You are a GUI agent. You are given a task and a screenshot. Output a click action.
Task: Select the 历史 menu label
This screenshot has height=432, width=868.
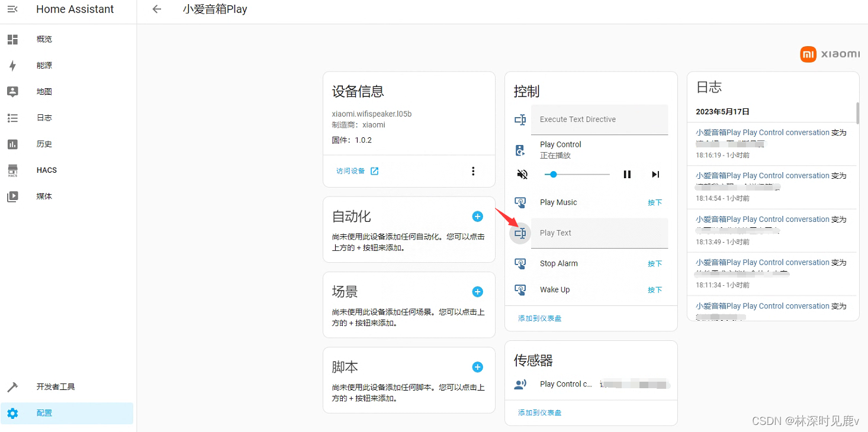pos(44,144)
